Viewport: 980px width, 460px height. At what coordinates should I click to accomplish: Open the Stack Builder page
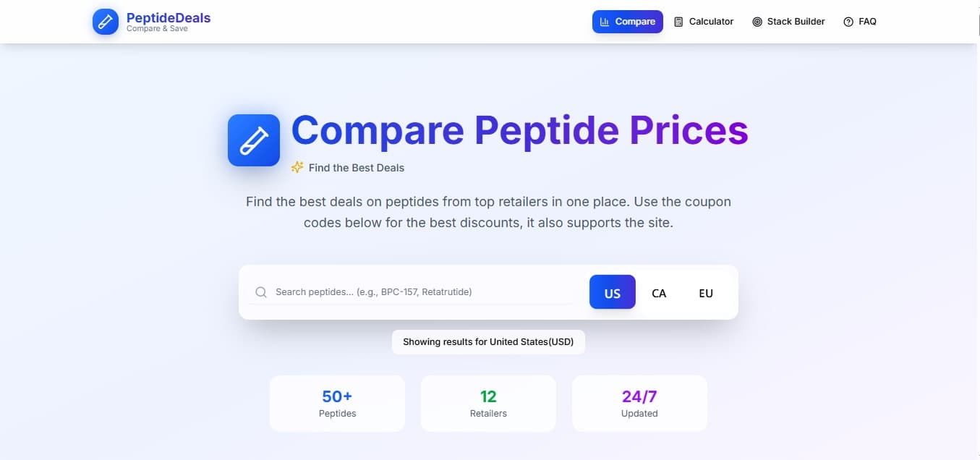click(x=788, y=22)
